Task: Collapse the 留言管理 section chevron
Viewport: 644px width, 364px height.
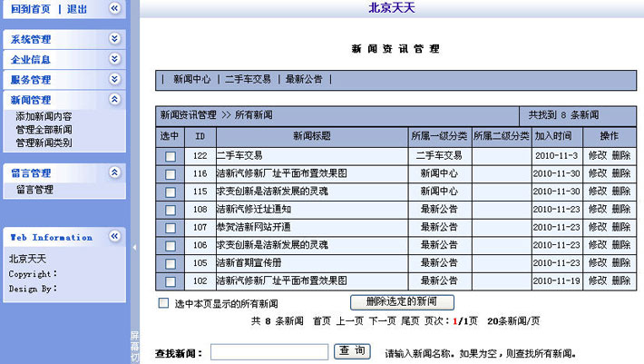Action: [x=114, y=172]
